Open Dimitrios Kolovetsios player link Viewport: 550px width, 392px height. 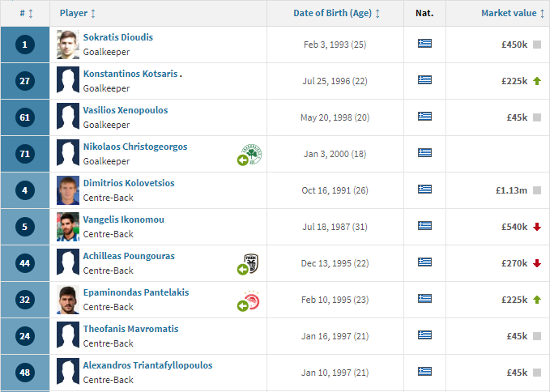(x=129, y=183)
